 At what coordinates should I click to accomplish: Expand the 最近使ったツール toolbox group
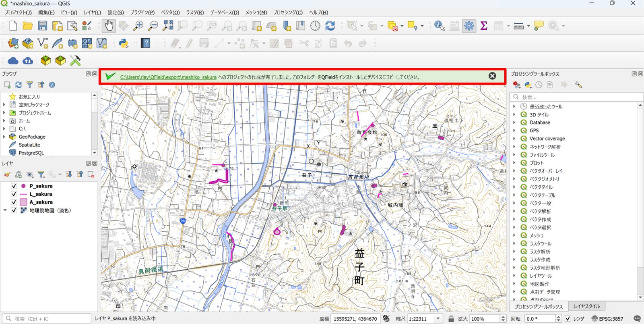point(514,106)
